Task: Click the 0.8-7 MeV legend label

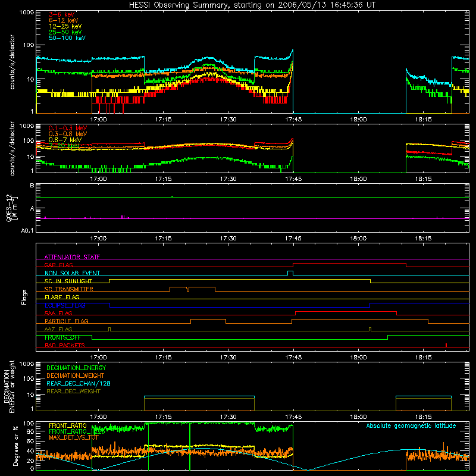Action: pyautogui.click(x=65, y=140)
